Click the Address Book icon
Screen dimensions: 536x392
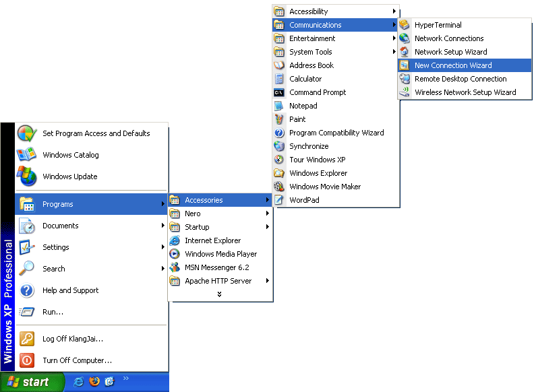(279, 65)
